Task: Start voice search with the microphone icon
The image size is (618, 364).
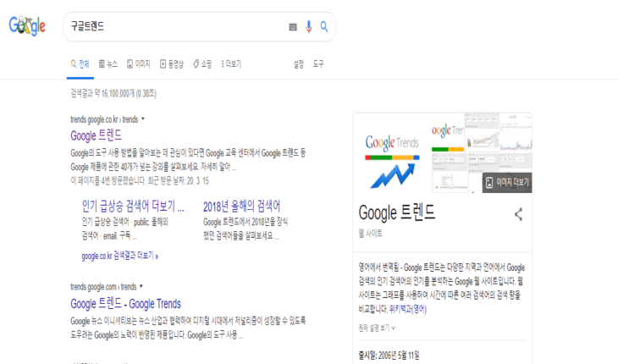Action: pyautogui.click(x=309, y=27)
